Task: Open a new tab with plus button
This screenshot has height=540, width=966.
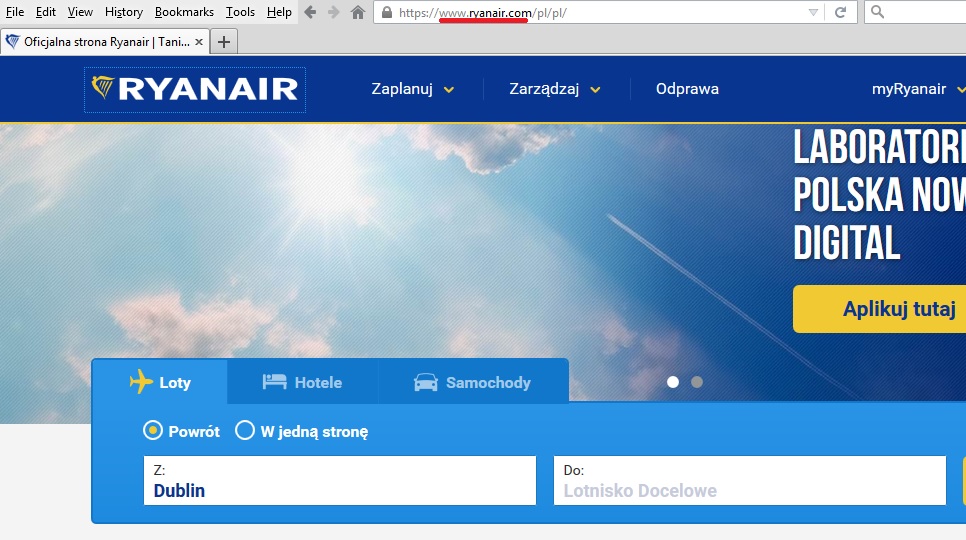Action: click(224, 42)
